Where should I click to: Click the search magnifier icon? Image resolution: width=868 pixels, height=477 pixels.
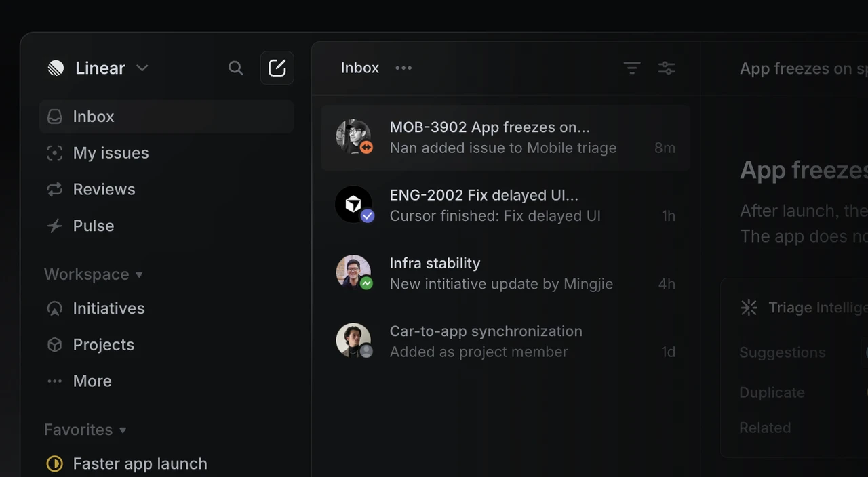coord(235,68)
